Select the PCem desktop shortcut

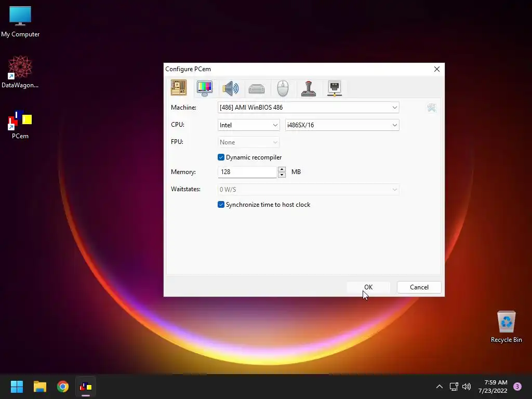tap(20, 125)
